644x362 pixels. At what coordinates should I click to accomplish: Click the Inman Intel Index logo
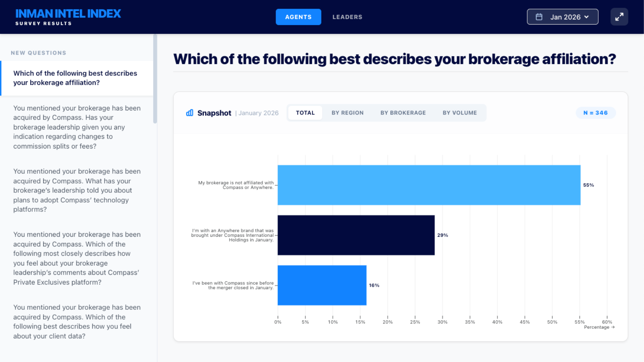click(68, 17)
